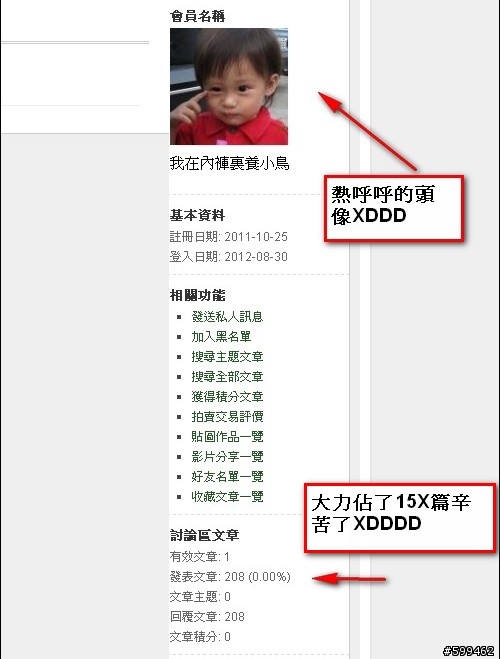500x659 pixels.
Task: Open 拍賣交易評價 link
Action: point(227,416)
